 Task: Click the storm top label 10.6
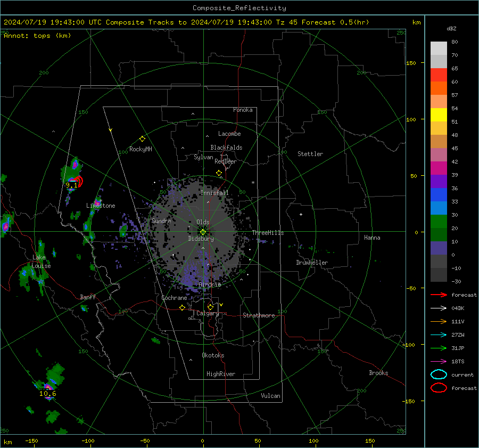pyautogui.click(x=48, y=394)
